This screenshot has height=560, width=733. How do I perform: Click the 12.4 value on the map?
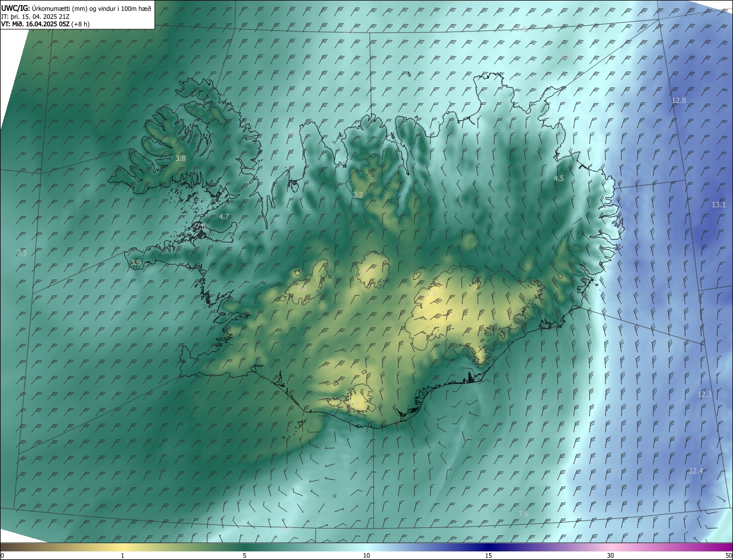pyautogui.click(x=696, y=471)
